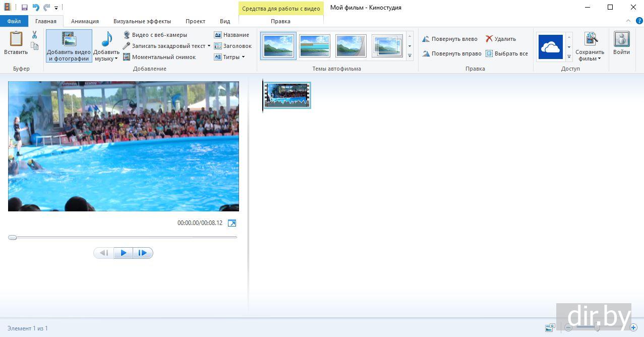Switch to the Анимация tab

point(85,21)
